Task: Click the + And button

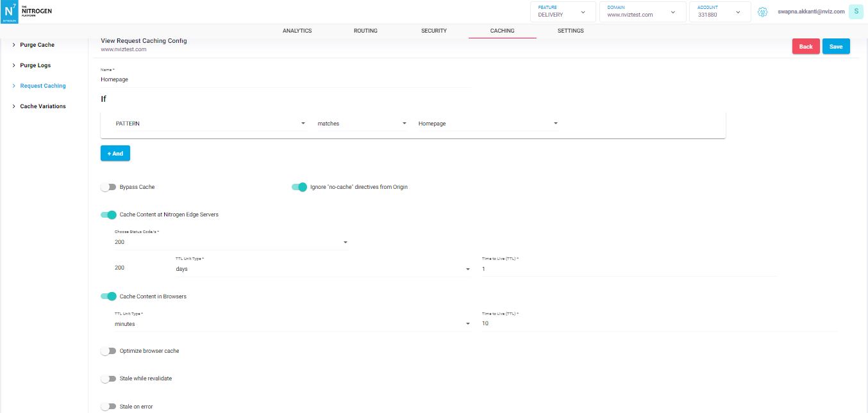Action: 115,154
